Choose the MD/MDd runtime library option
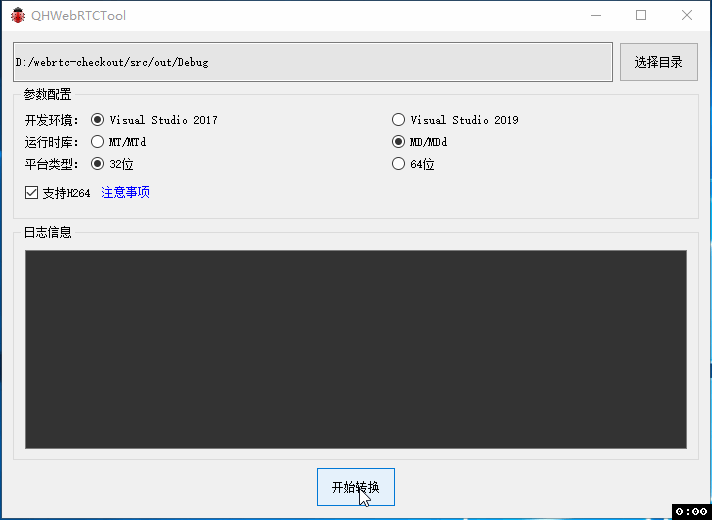712x520 pixels. pyautogui.click(x=420, y=142)
